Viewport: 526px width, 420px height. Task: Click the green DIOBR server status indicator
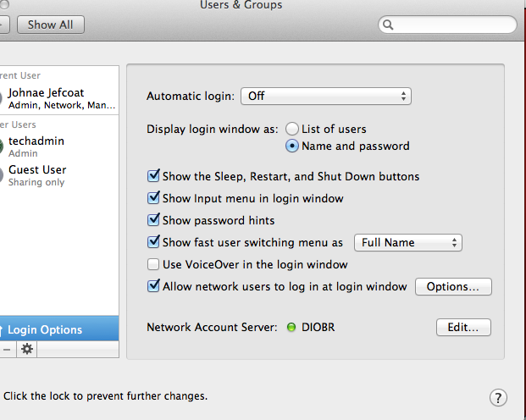291,327
